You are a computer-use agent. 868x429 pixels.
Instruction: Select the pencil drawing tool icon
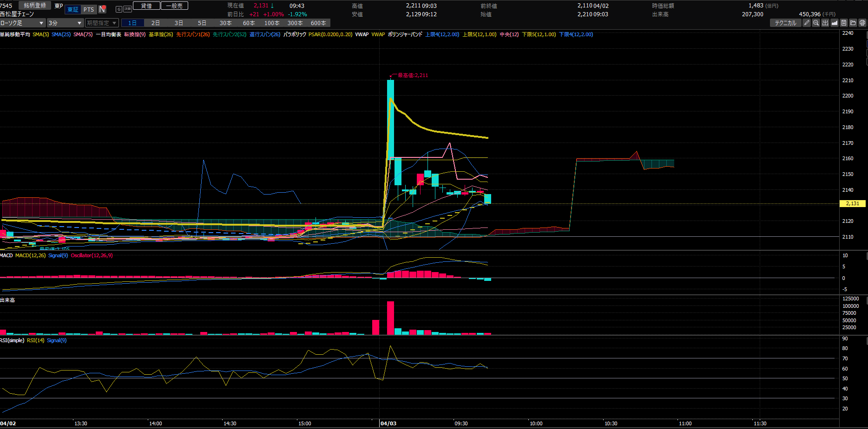[807, 23]
